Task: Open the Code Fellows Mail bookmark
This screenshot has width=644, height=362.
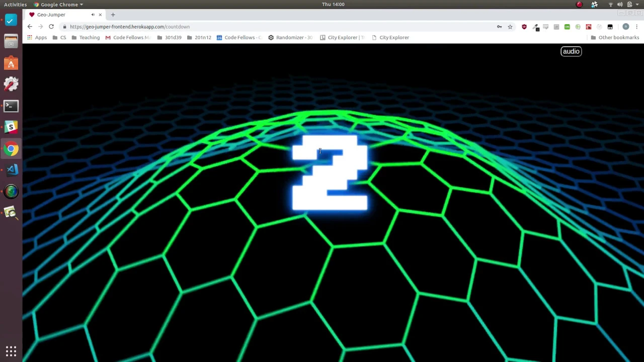Action: pyautogui.click(x=128, y=37)
